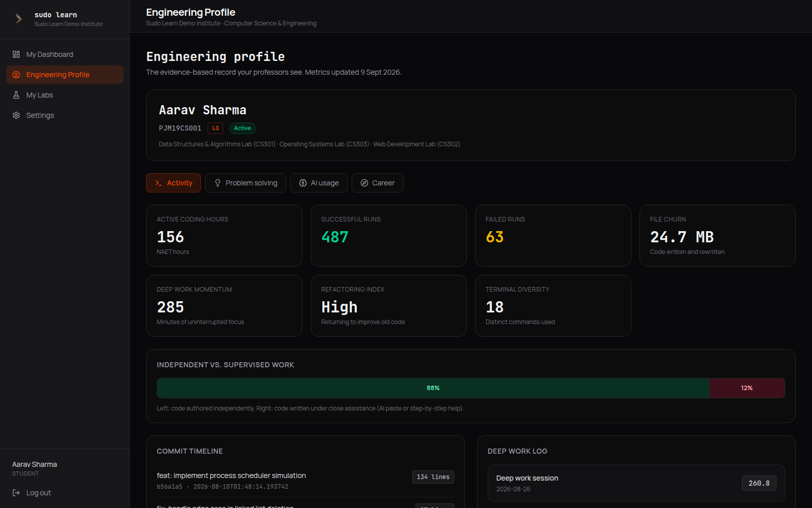Click the lightbulb icon on Problem solving
812x508 pixels.
[218, 183]
